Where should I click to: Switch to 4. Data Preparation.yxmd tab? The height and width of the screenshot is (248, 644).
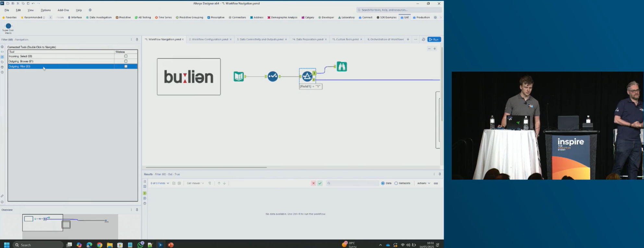(308, 40)
